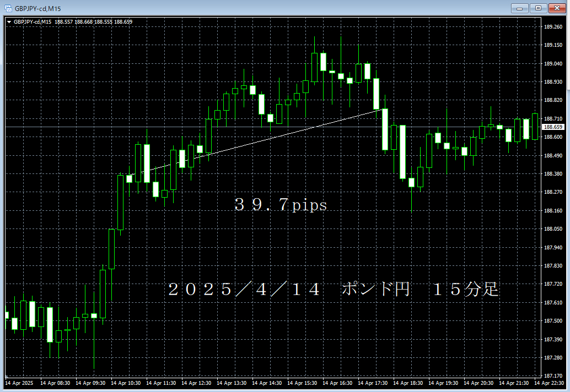Click time axis label '14 Apr 19:30'

pyautogui.click(x=443, y=383)
